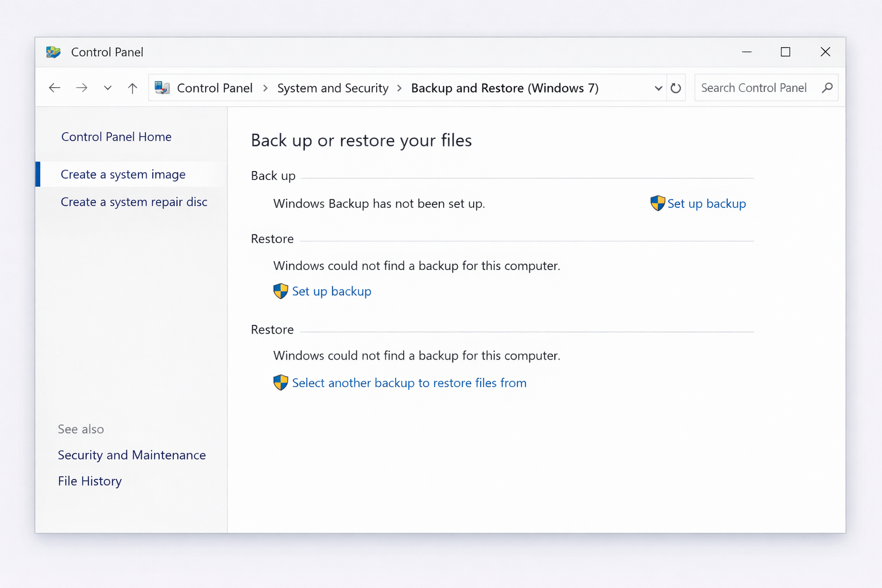Refresh the Backup and Restore page

676,88
